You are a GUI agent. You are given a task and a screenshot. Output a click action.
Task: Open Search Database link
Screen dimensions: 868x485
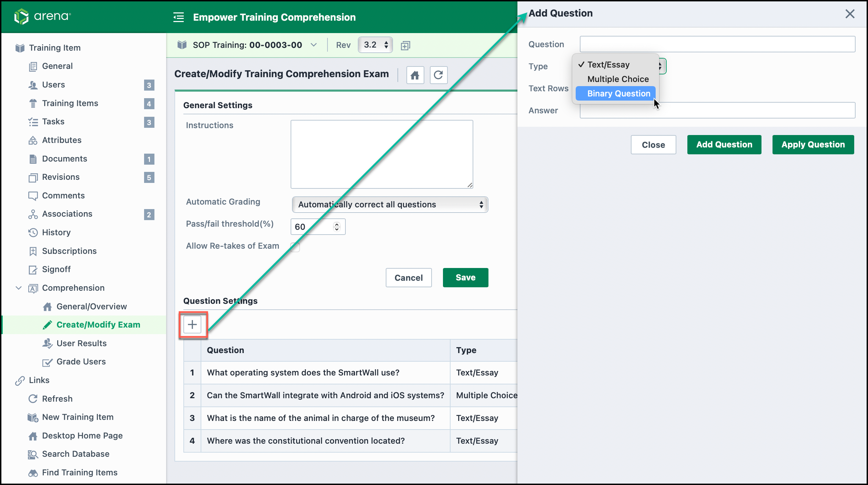coord(75,454)
